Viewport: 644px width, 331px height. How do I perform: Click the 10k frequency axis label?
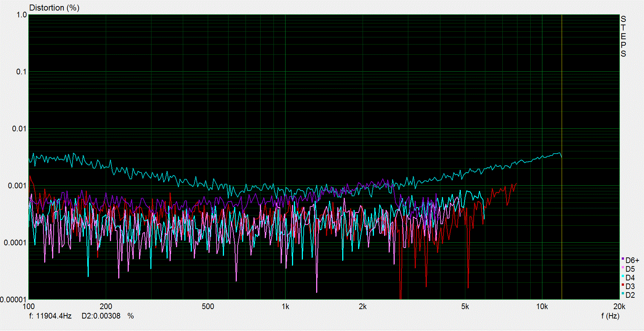(x=542, y=306)
